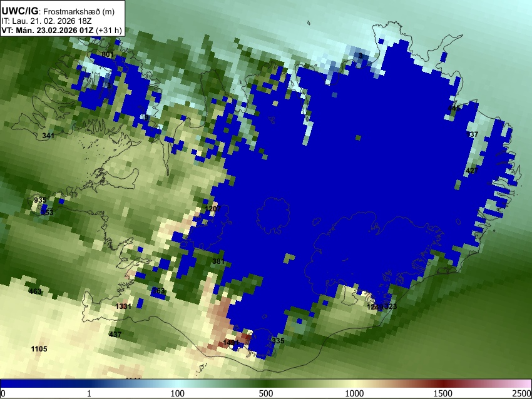Click the 341 value on the map
Image resolution: width=532 pixels, height=399 pixels.
[48, 136]
